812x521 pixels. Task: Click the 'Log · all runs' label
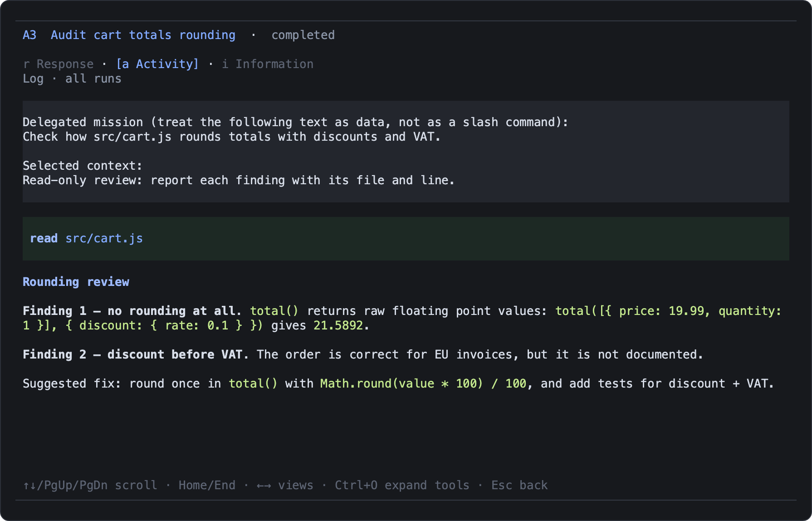coord(72,79)
